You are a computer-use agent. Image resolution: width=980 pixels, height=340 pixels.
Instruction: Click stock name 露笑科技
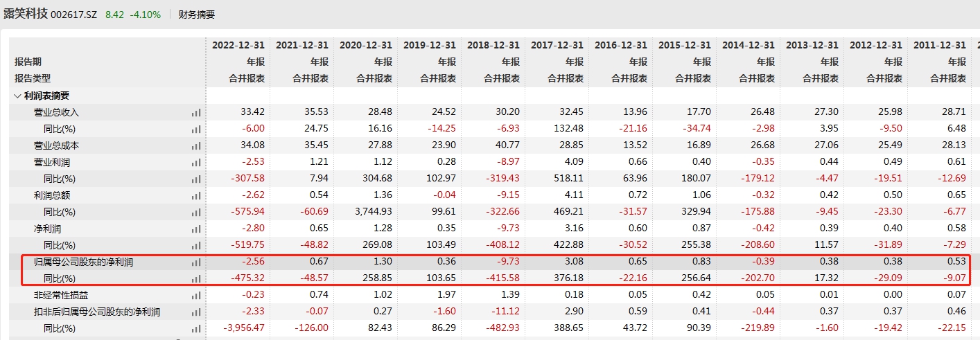click(x=25, y=14)
